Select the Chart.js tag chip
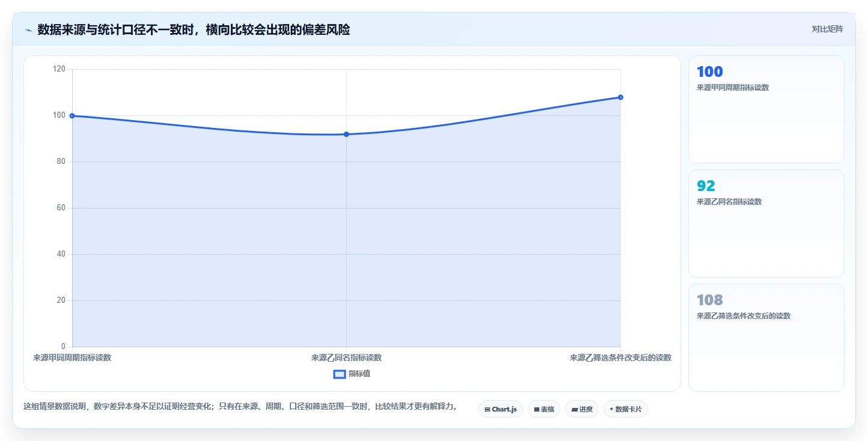The width and height of the screenshot is (868, 441). (501, 409)
